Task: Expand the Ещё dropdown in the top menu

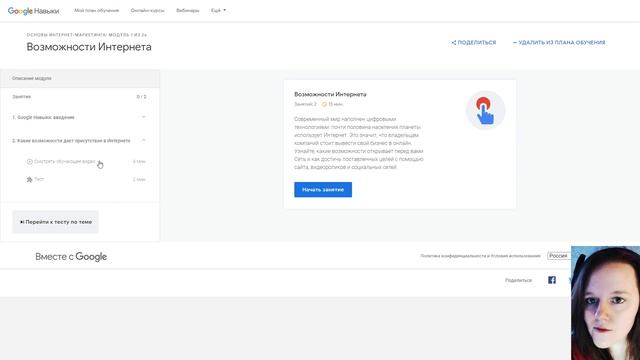Action: click(218, 11)
